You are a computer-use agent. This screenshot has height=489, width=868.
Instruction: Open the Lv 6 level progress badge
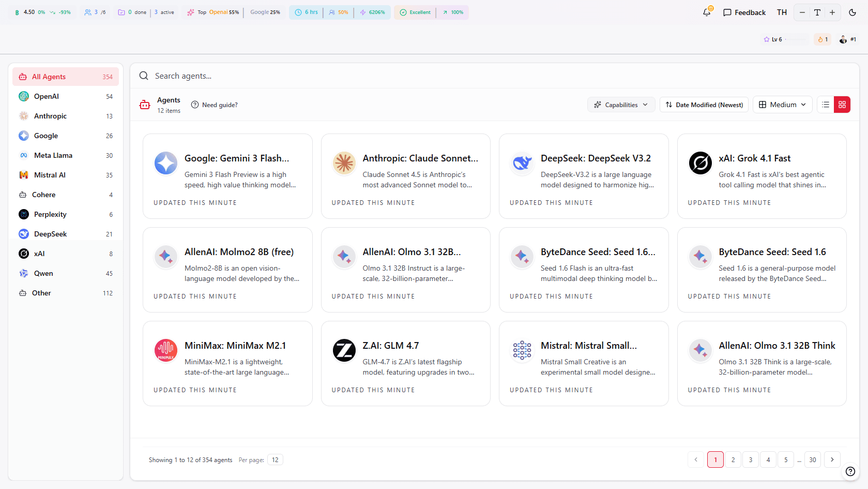pos(786,39)
